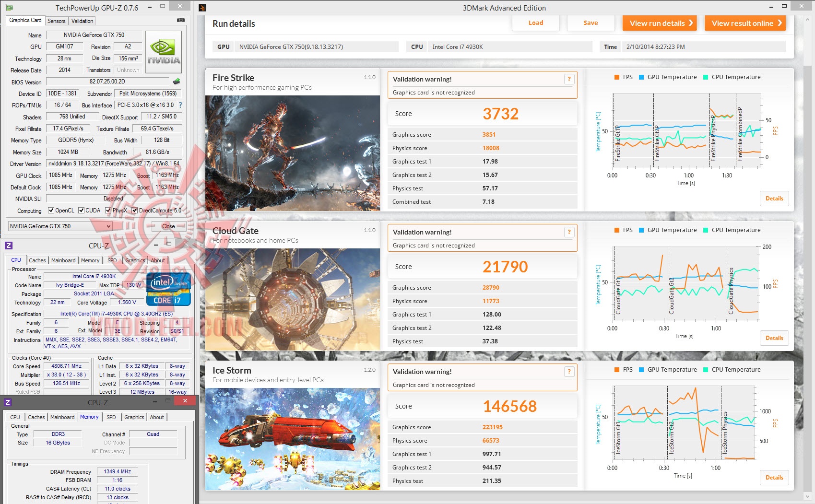815x504 pixels.
Task: Click the CPU field showing Intel Core i7 4930K
Action: point(509,47)
